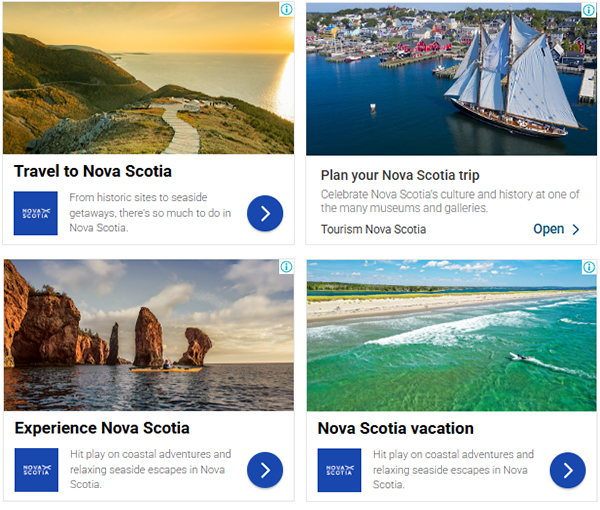
Task: Open the Travel to Nova Scotia headline
Action: point(93,171)
